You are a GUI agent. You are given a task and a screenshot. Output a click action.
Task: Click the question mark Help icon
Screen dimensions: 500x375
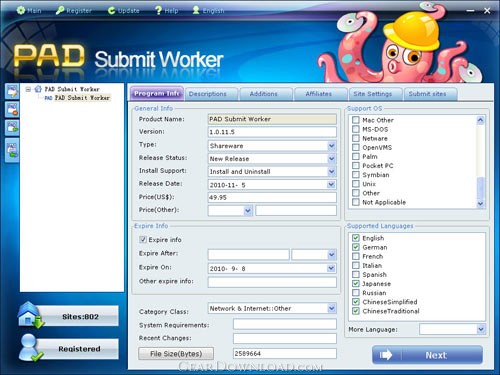pyautogui.click(x=158, y=11)
